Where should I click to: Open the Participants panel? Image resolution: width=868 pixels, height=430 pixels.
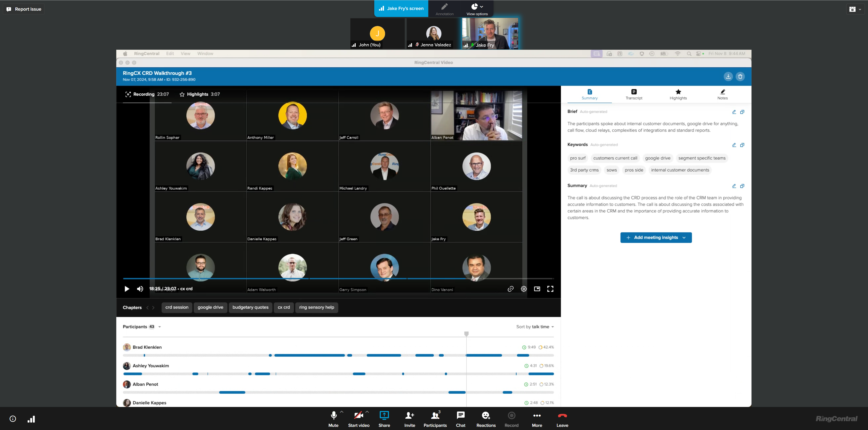pyautogui.click(x=435, y=419)
